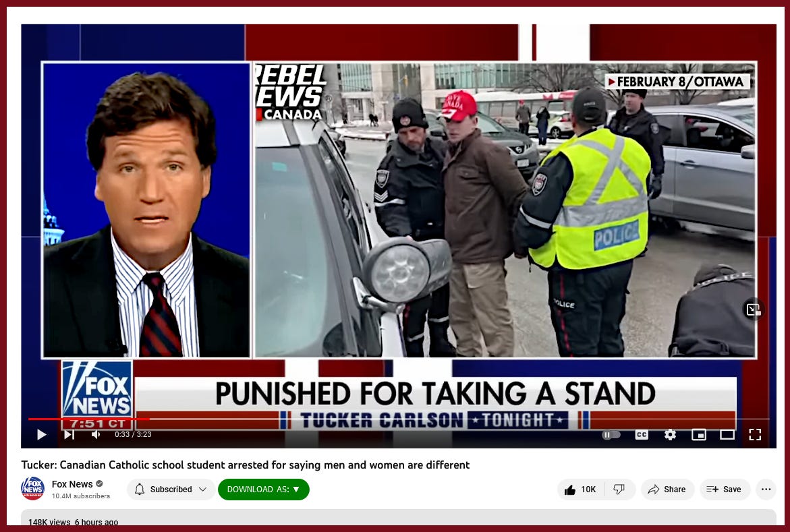The image size is (790, 532).
Task: Click the verified badge next to Fox News
Action: click(x=99, y=483)
